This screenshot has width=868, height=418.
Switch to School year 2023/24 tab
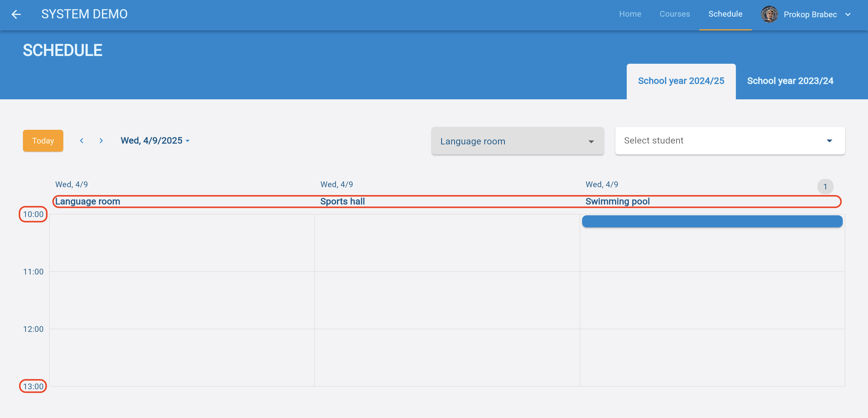790,81
